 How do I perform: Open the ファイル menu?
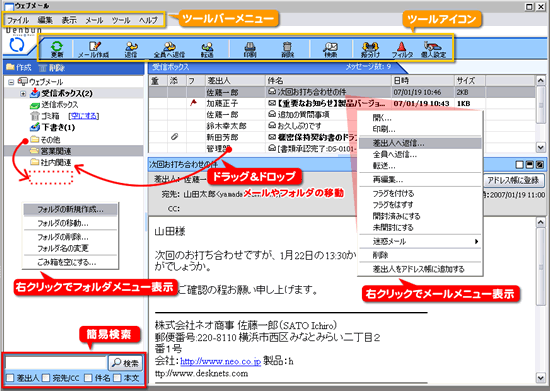(18, 20)
